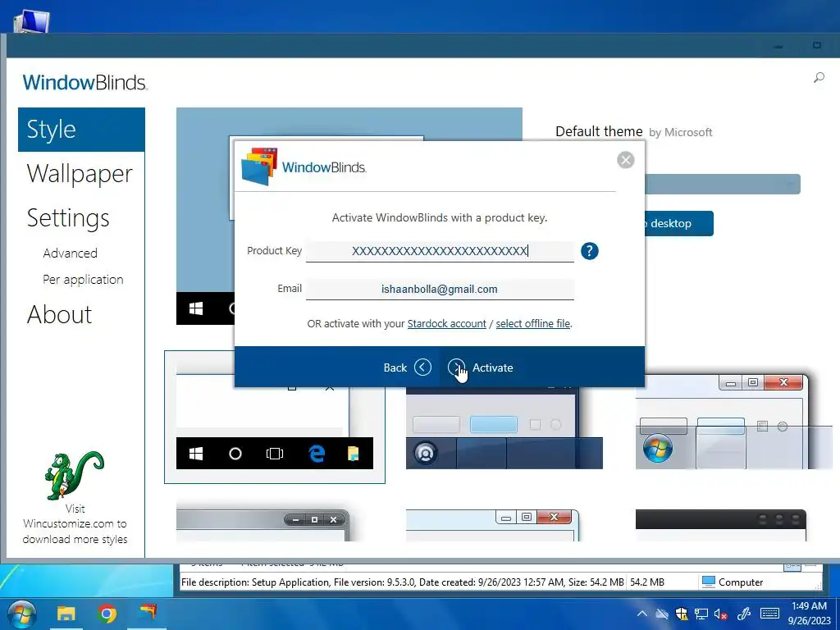Click the muted volume tray icon
This screenshot has height=630, width=840.
pos(720,614)
